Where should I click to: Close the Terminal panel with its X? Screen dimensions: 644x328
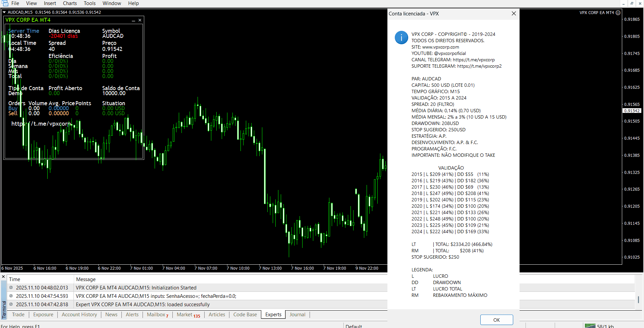pos(3,277)
